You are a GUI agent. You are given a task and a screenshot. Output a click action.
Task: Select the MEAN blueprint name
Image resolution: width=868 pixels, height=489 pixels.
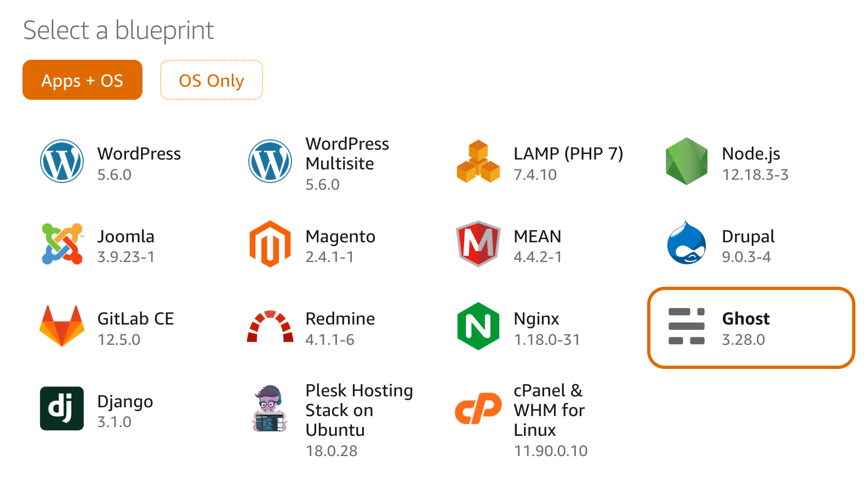coord(538,236)
